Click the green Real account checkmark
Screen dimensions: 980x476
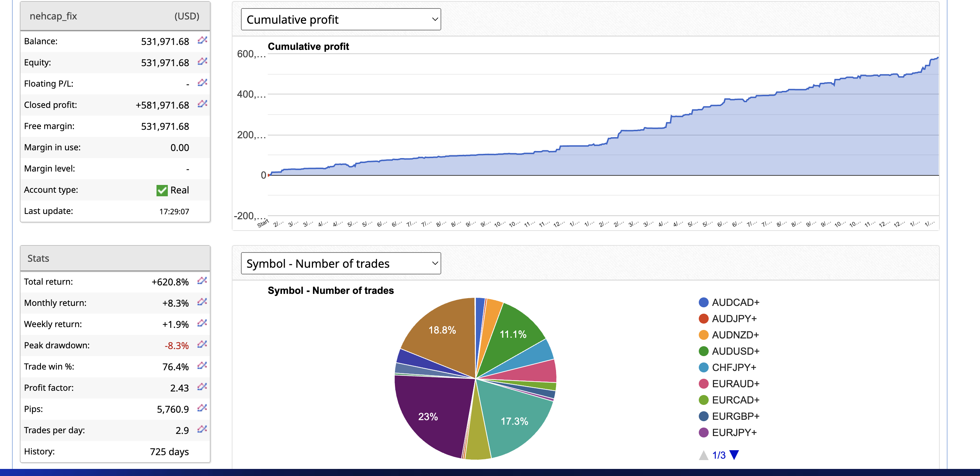pos(162,190)
